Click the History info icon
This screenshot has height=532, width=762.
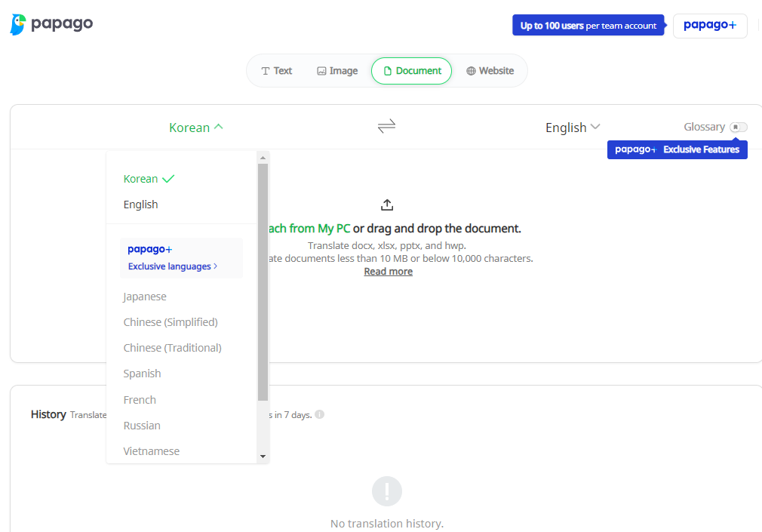point(319,414)
